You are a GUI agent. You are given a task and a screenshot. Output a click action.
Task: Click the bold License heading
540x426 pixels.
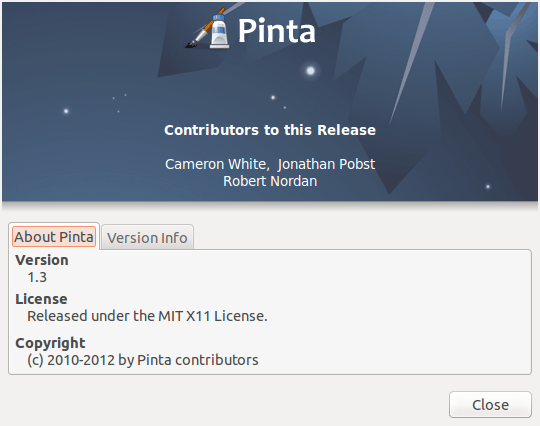(41, 299)
